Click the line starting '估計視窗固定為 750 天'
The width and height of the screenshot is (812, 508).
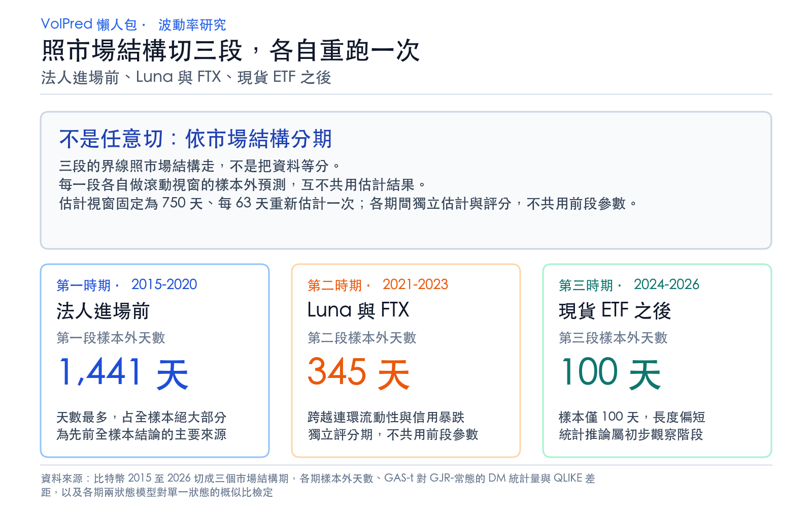coord(349,204)
